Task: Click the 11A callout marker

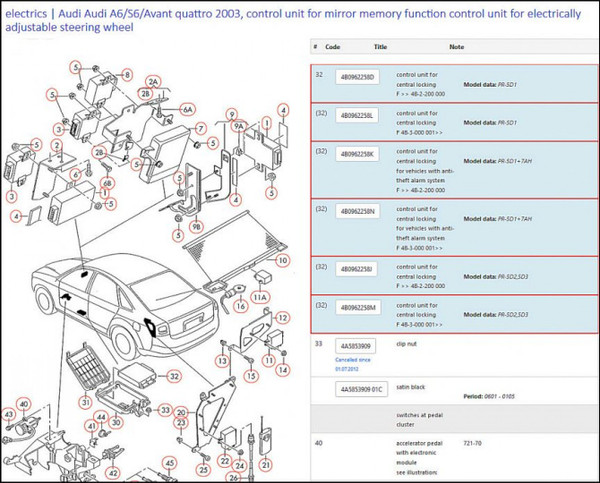Action: pyautogui.click(x=261, y=297)
